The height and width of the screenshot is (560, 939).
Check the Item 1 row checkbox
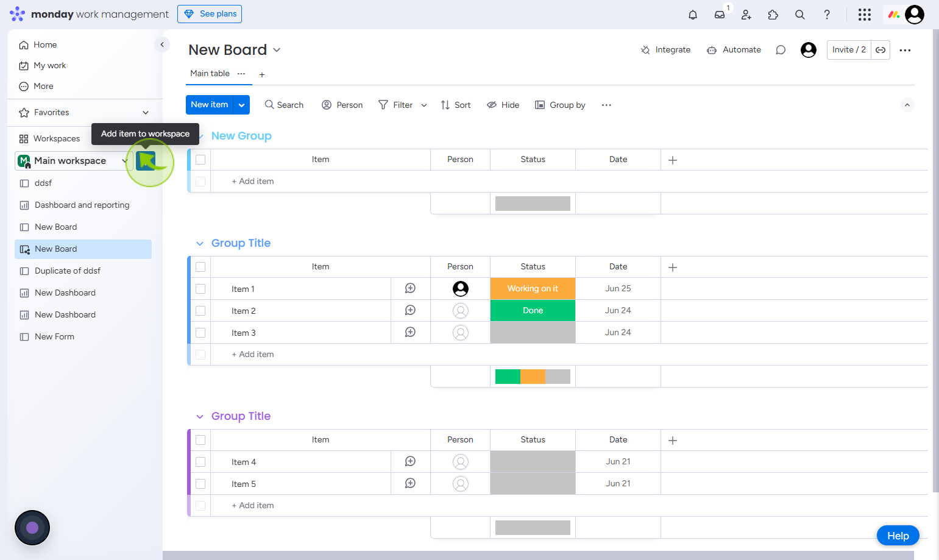[200, 289]
